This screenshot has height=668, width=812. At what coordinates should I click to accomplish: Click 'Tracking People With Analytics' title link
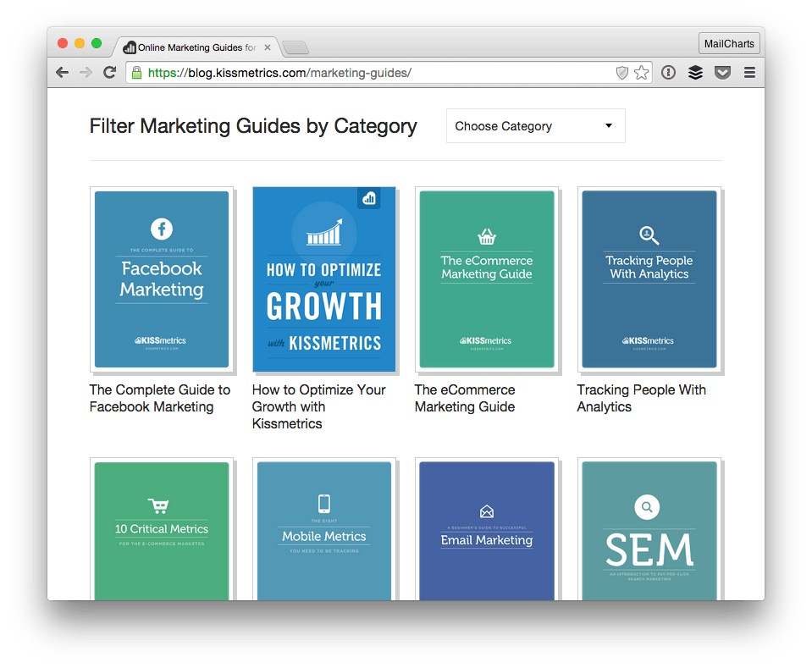coord(641,398)
